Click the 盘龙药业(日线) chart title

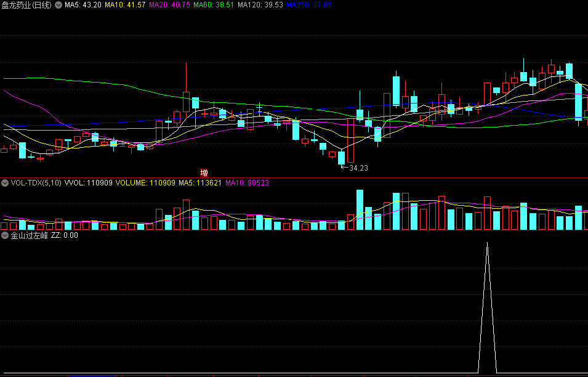coord(26,6)
